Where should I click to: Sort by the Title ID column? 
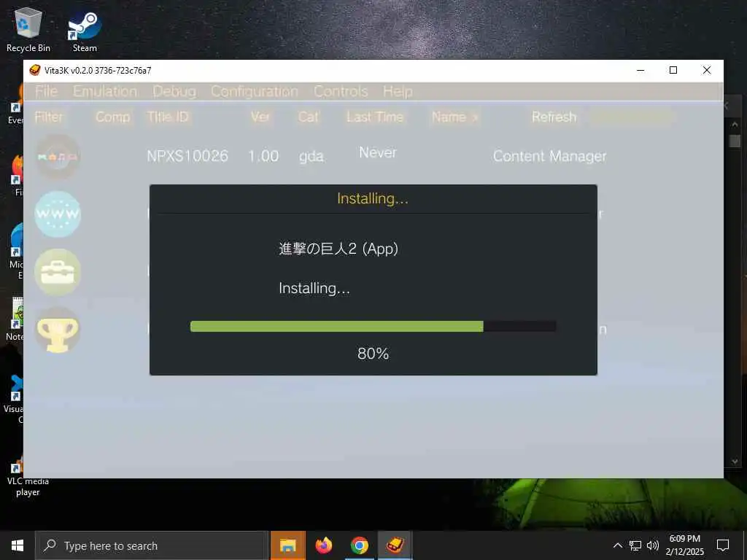pos(168,117)
